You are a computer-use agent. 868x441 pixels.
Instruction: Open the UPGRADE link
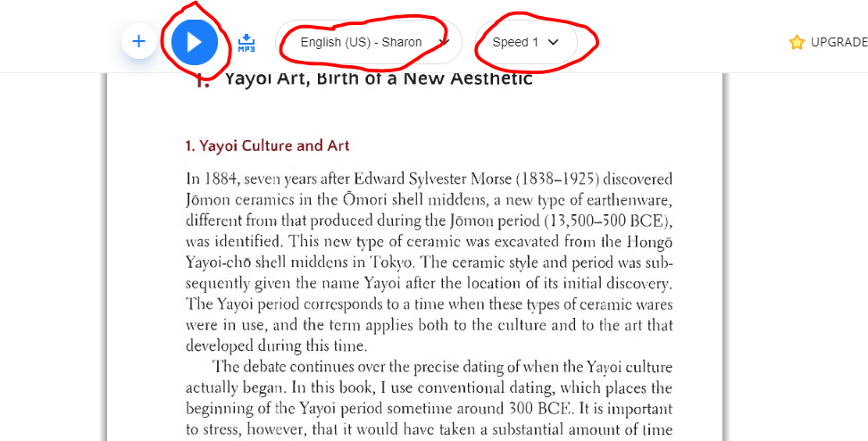pyautogui.click(x=839, y=42)
